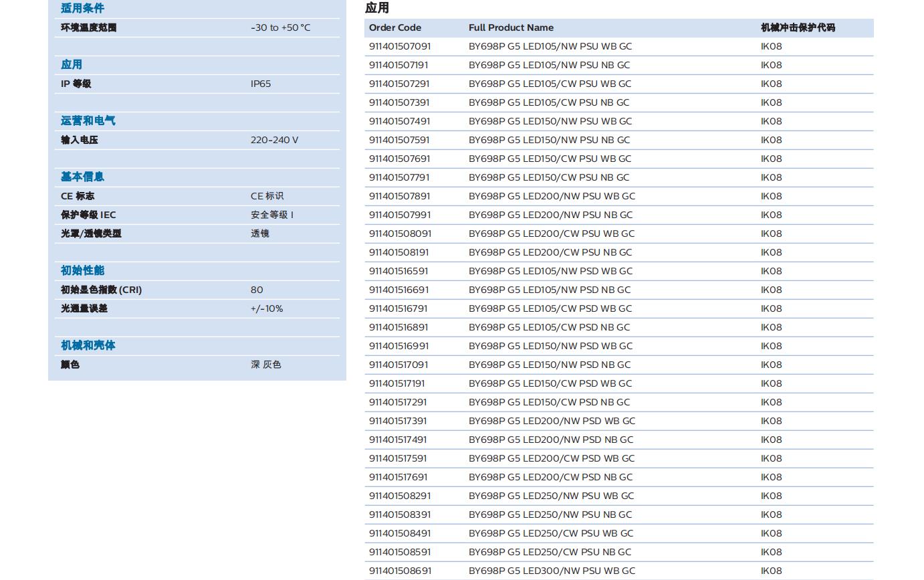Click the 透镜 lens type value
The height and width of the screenshot is (580, 924).
[x=260, y=233]
